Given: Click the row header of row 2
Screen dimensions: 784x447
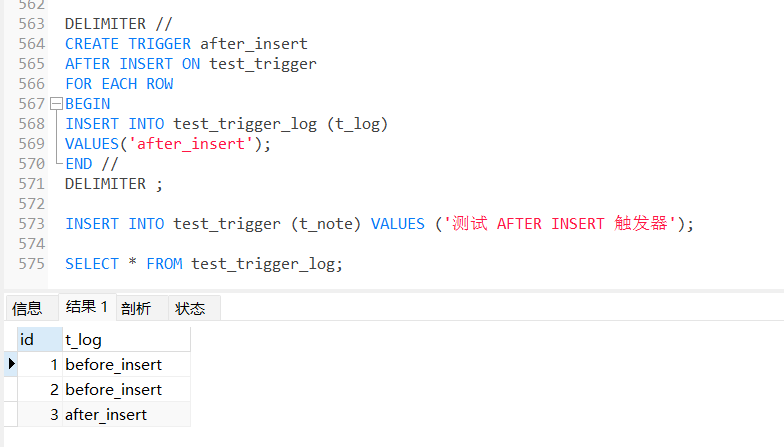Looking at the screenshot, I should pyautogui.click(x=10, y=390).
